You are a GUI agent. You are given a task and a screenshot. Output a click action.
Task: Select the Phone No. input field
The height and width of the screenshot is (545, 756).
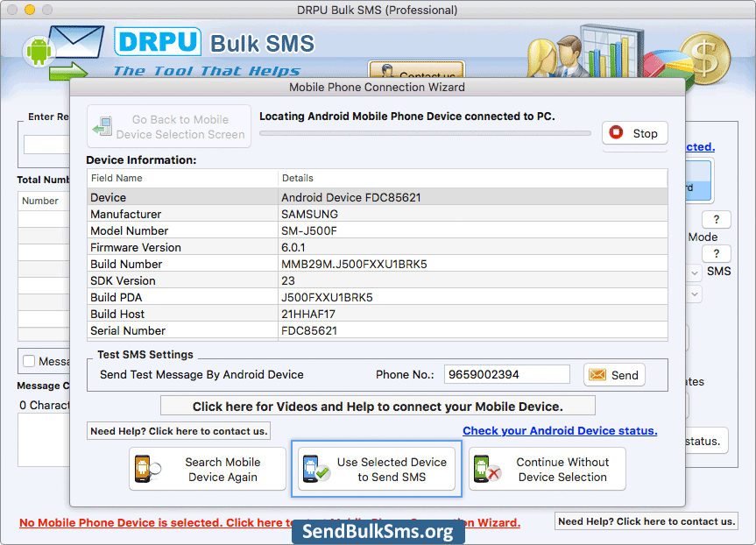[x=506, y=374]
